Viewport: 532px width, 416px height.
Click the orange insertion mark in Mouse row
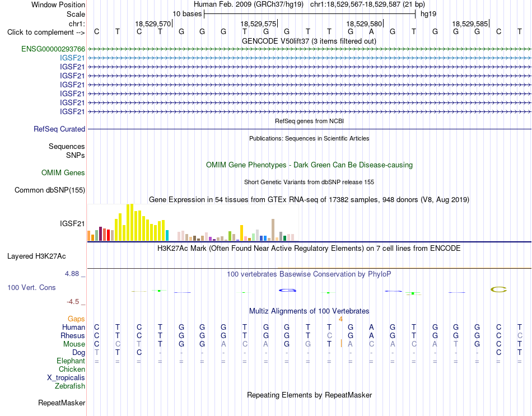pyautogui.click(x=341, y=343)
